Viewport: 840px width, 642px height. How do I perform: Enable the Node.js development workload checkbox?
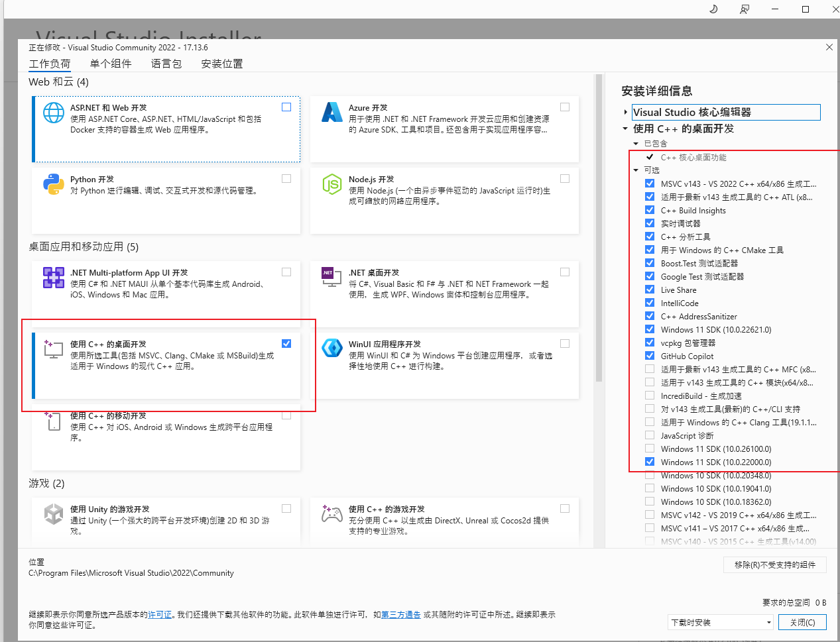pyautogui.click(x=565, y=178)
